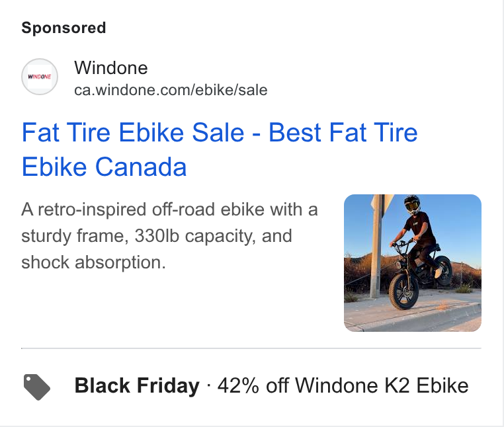The width and height of the screenshot is (504, 427).
Task: Click the Sponsored label
Action: [63, 28]
